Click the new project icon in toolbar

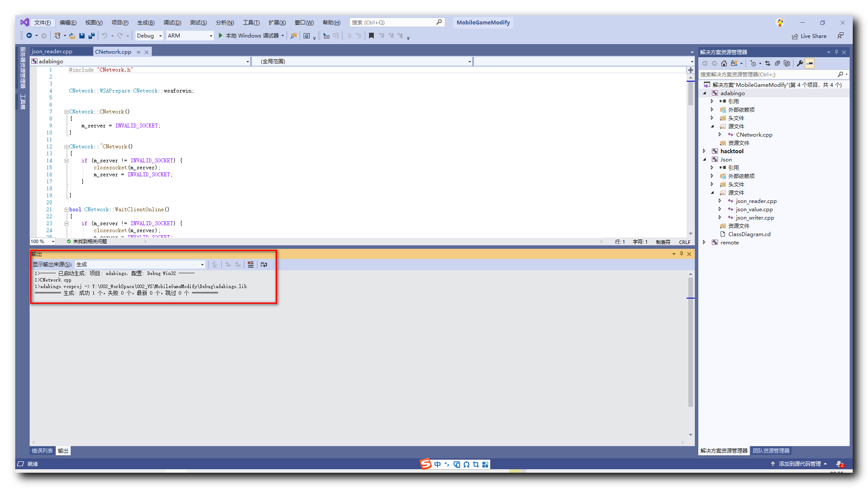click(x=57, y=36)
